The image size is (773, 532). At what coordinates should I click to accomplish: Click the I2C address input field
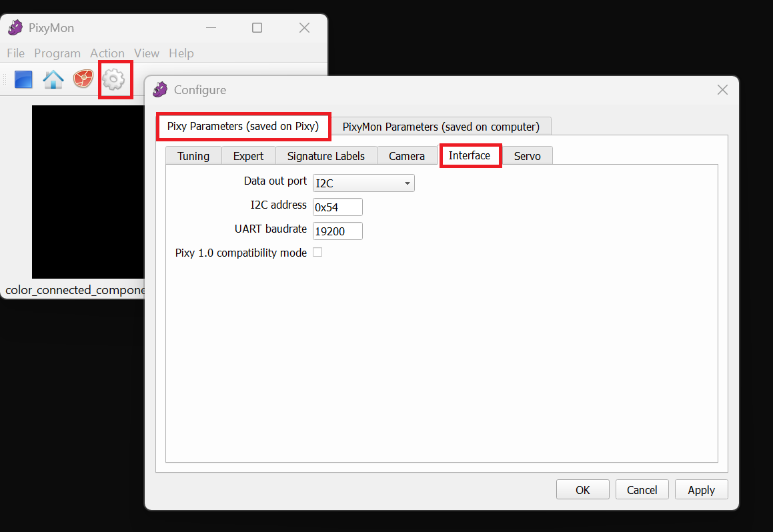337,207
